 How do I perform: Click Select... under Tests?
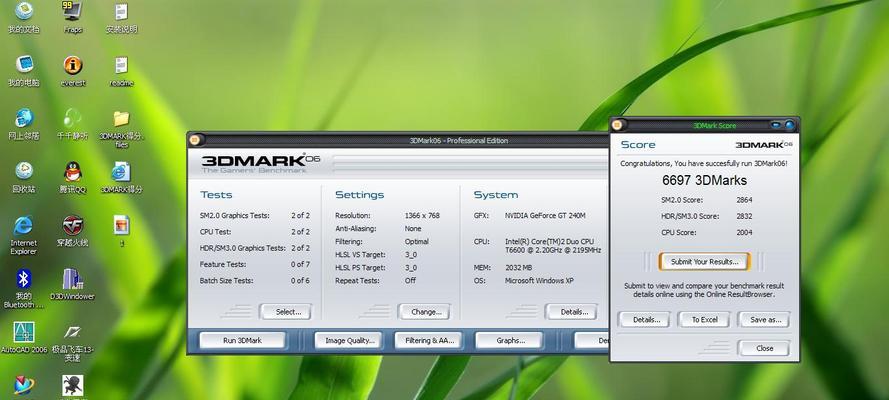coord(288,312)
